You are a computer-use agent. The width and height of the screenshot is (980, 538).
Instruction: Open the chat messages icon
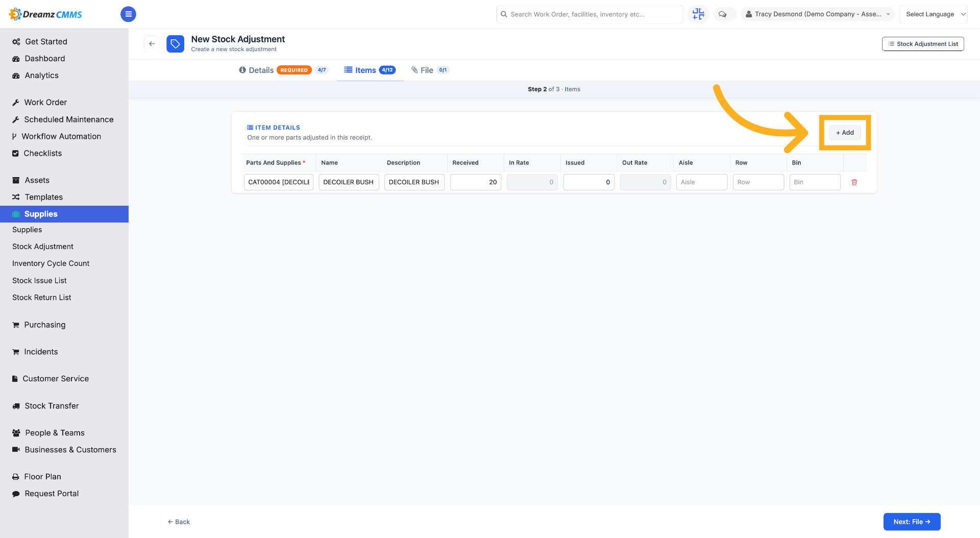(x=722, y=14)
